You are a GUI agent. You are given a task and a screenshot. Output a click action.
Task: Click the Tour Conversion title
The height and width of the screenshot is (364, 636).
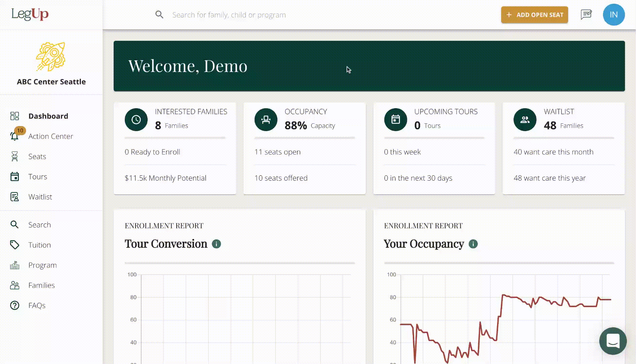(166, 244)
